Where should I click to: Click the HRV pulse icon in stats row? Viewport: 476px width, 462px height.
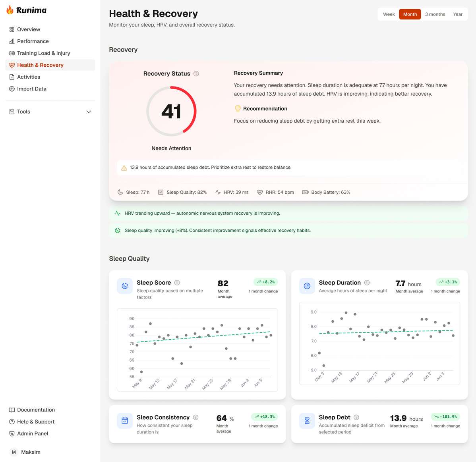pyautogui.click(x=218, y=192)
